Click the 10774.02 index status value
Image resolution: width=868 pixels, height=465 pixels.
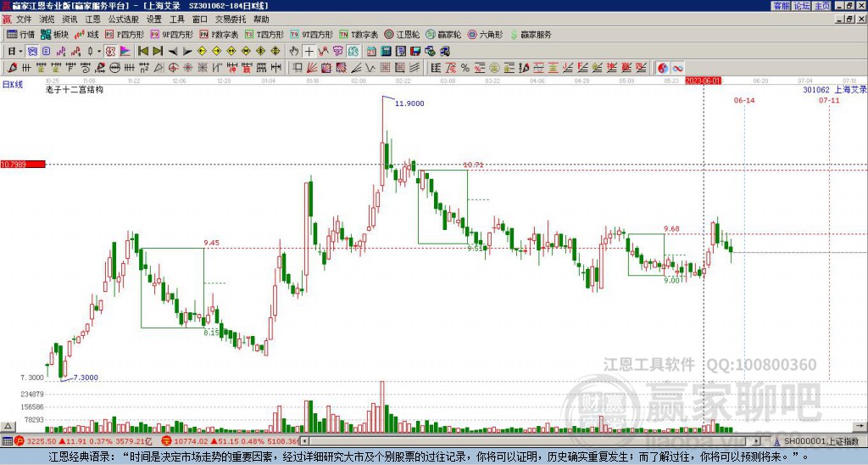tap(189, 441)
